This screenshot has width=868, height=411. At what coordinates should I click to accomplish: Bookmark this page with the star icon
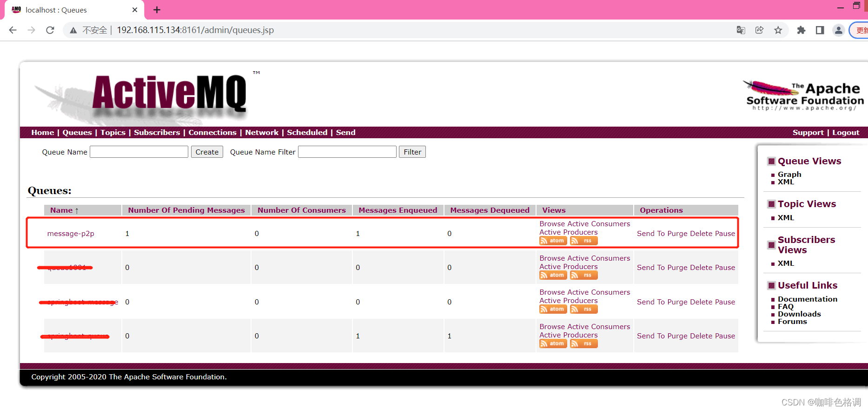778,30
